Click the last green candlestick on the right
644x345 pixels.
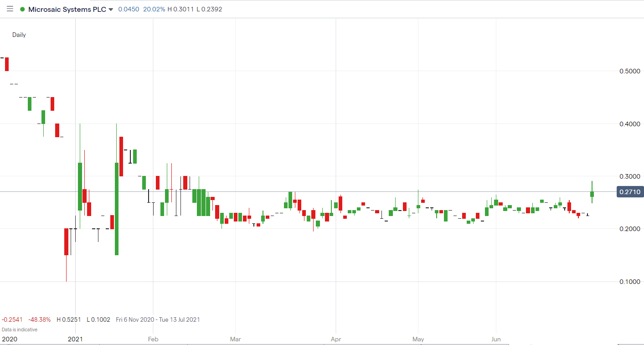click(x=592, y=194)
